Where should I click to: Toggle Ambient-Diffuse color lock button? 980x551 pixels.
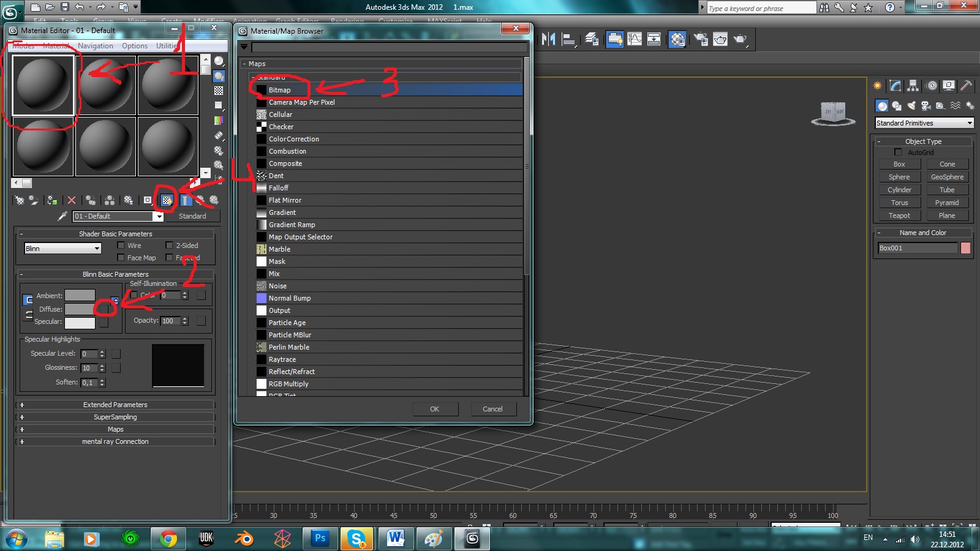[28, 300]
